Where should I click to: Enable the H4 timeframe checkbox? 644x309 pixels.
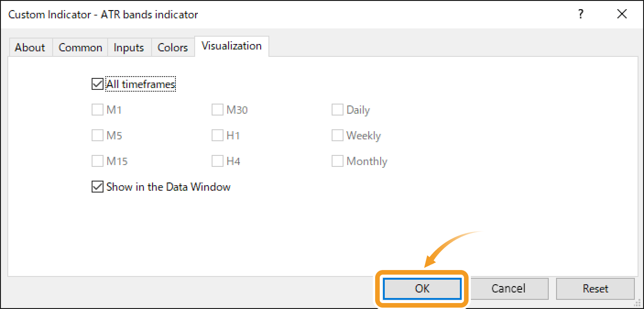pyautogui.click(x=217, y=161)
